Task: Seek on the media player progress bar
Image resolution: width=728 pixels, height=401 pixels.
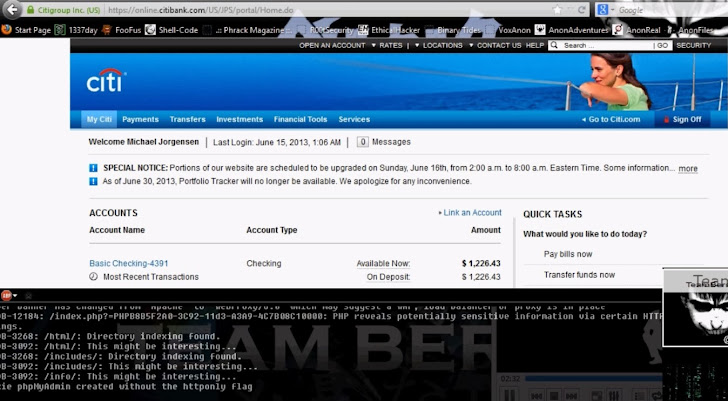Action: (592, 379)
